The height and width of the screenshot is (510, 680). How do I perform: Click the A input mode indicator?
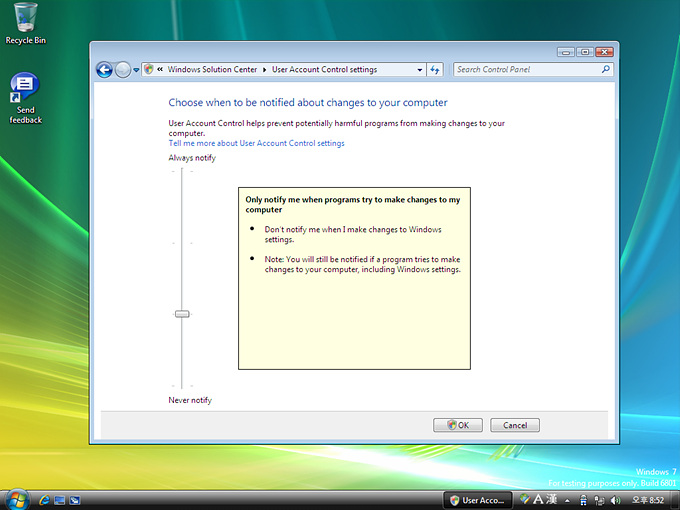[538, 499]
